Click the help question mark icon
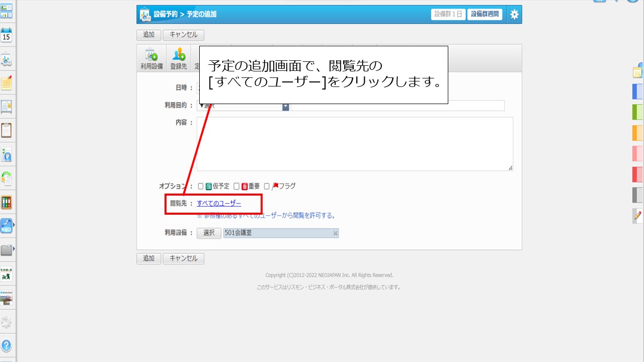The height and width of the screenshot is (362, 644). pos(7,345)
